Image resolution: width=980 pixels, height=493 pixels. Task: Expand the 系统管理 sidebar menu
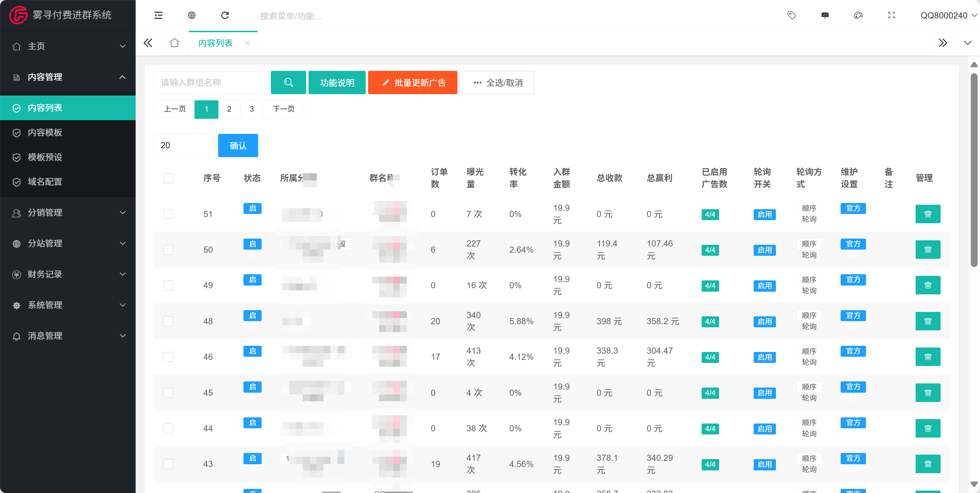[68, 305]
